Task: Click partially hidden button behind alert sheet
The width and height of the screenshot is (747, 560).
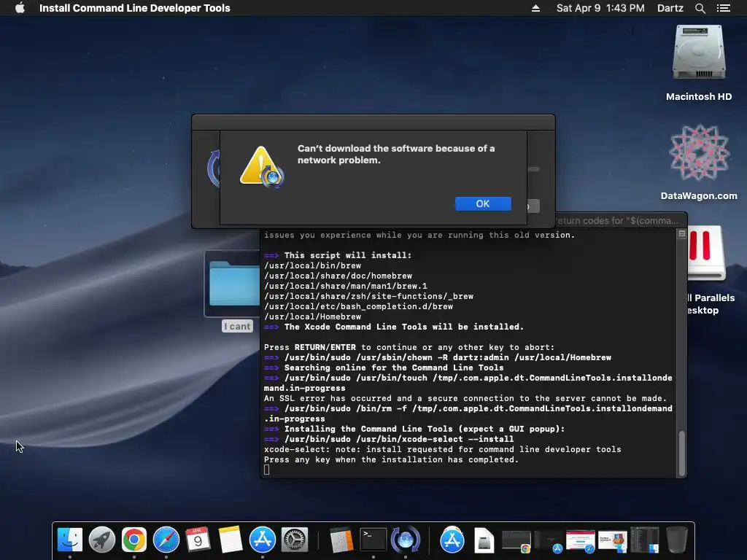Action: point(533,206)
